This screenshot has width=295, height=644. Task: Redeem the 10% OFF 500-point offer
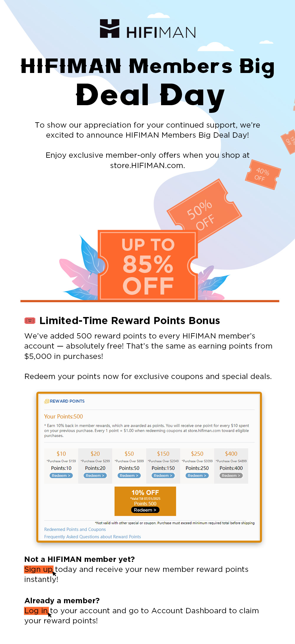145,510
